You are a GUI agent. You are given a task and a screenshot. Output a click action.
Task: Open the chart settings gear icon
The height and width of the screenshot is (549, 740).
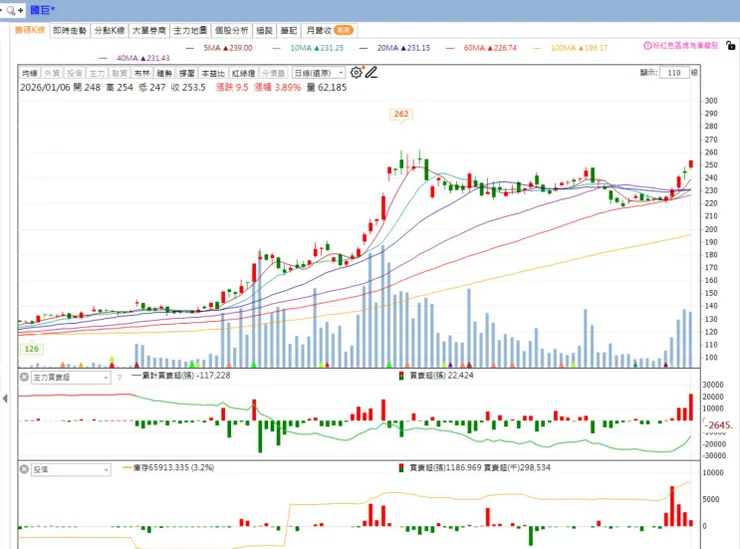[356, 72]
